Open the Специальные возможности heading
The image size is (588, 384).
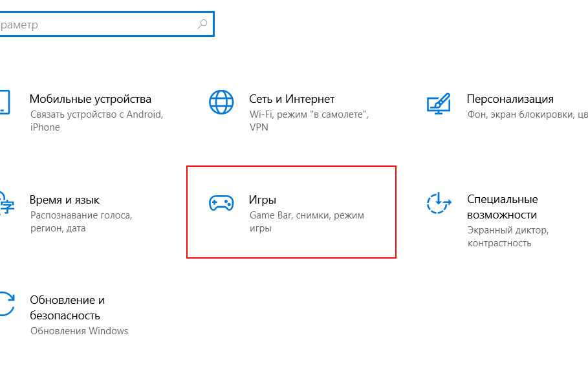click(502, 207)
